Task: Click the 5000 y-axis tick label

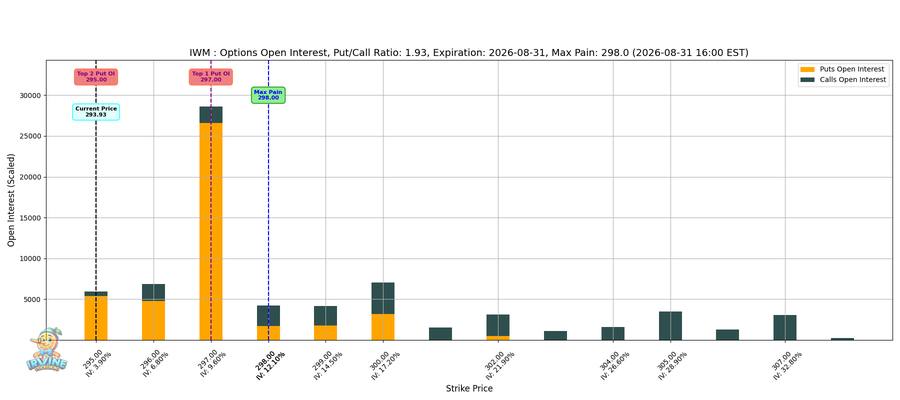Action: pos(33,299)
